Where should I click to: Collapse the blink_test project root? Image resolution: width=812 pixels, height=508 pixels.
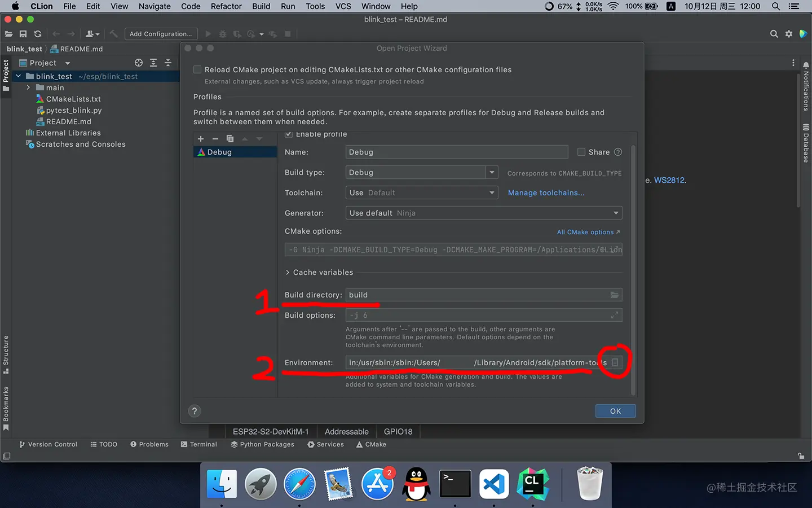(18, 76)
